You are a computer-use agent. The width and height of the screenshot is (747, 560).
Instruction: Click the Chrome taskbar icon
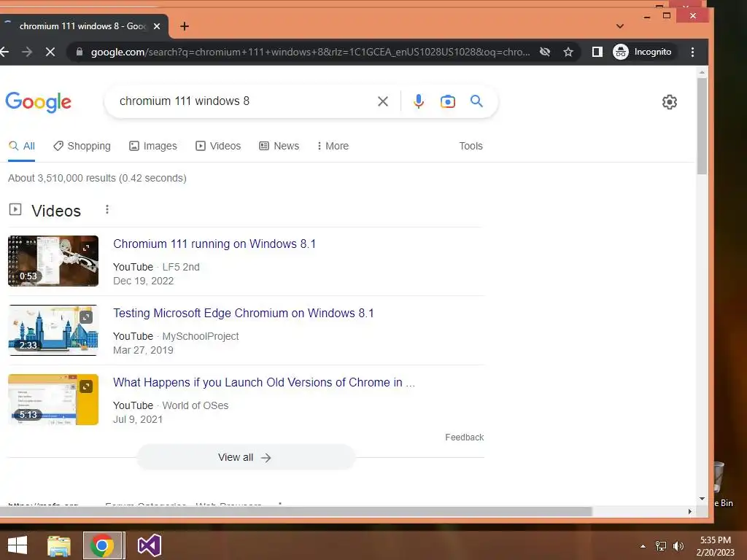tap(103, 545)
